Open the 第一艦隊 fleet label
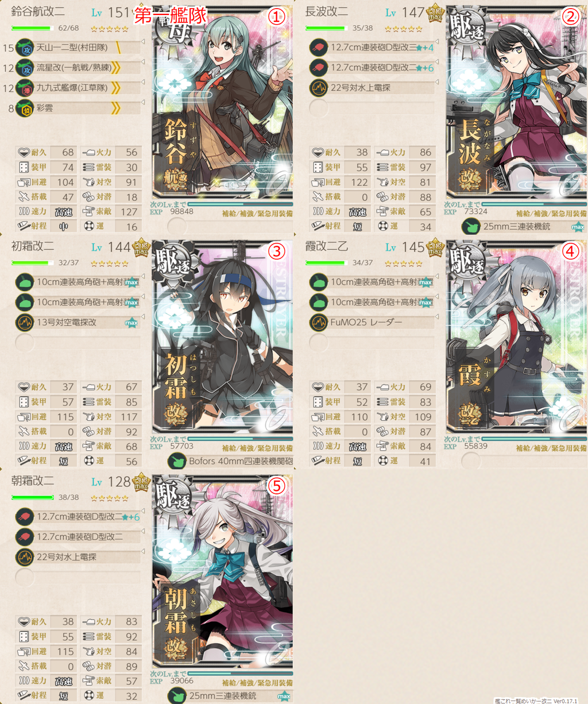 (x=170, y=16)
